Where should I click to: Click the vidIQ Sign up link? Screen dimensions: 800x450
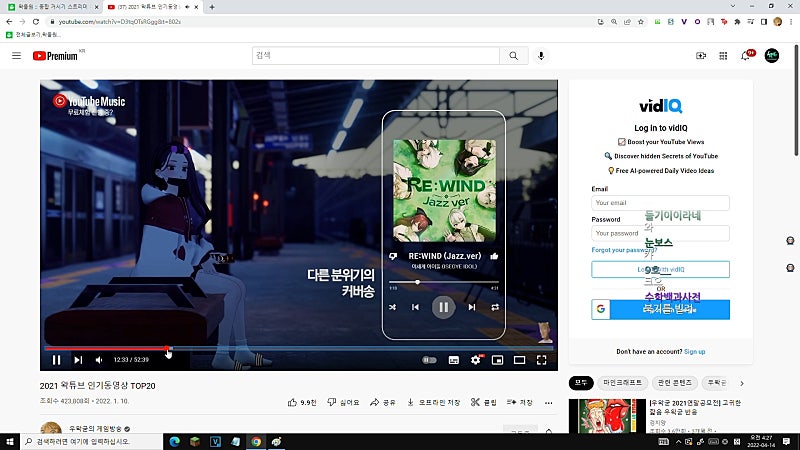694,352
